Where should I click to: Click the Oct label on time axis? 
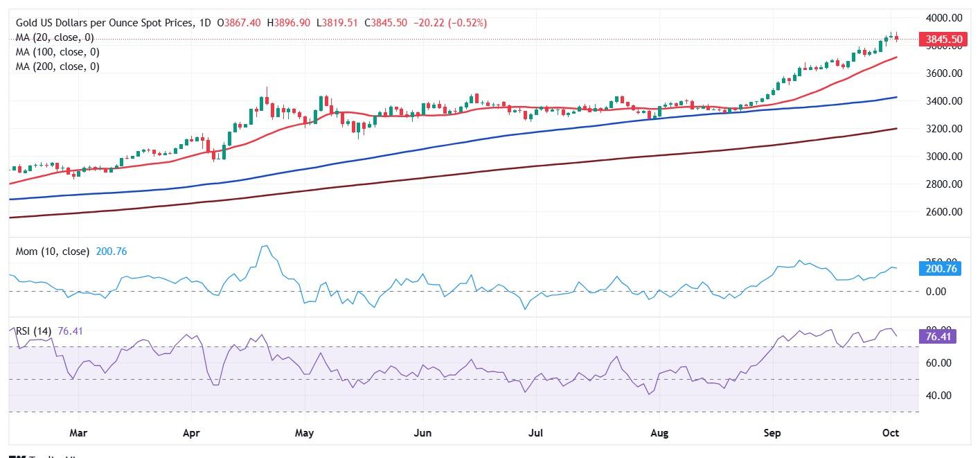point(891,433)
